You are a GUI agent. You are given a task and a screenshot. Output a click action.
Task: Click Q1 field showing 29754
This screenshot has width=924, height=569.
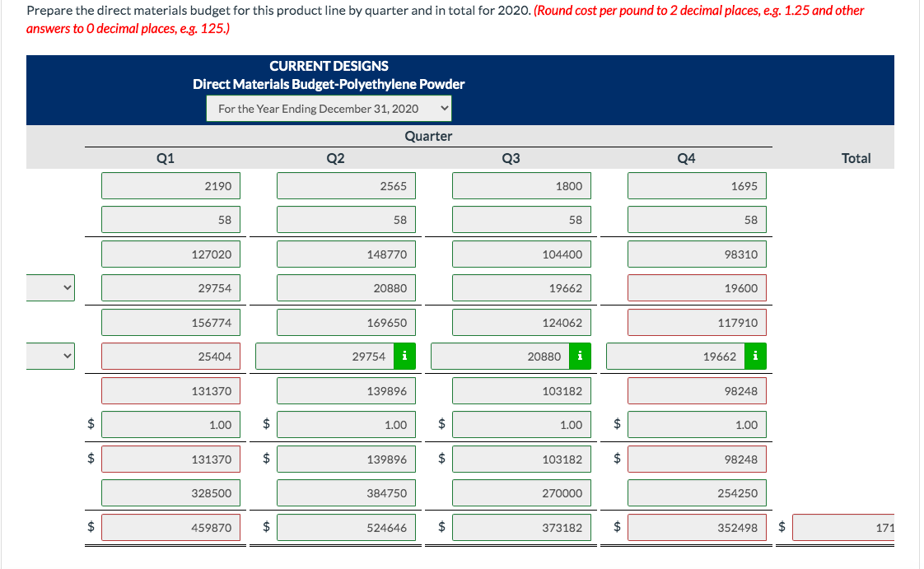[171, 288]
